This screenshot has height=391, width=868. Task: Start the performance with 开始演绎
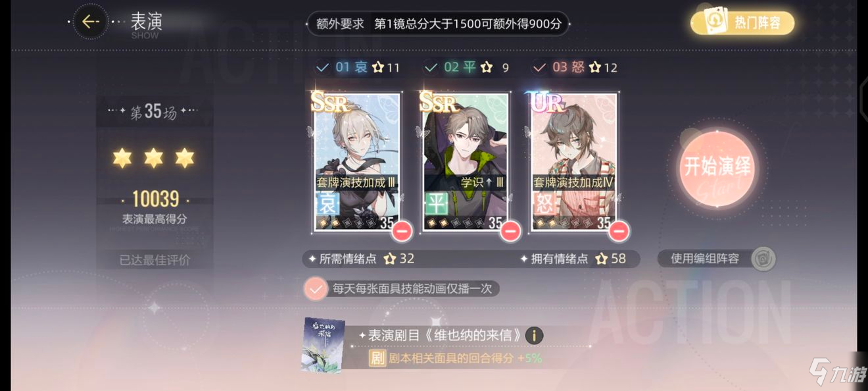[717, 167]
